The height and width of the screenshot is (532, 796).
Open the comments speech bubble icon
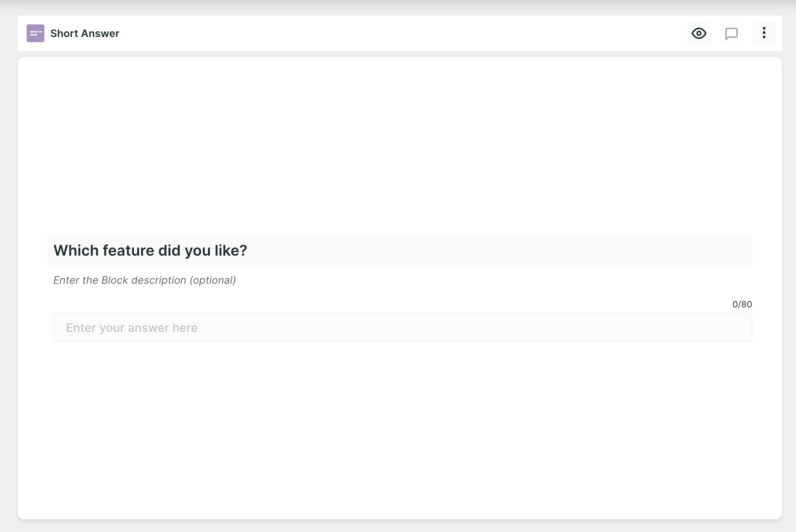(731, 33)
